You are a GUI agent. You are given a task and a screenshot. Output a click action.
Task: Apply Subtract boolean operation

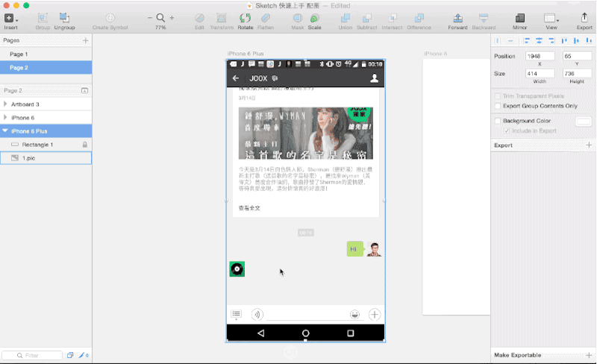coord(366,18)
